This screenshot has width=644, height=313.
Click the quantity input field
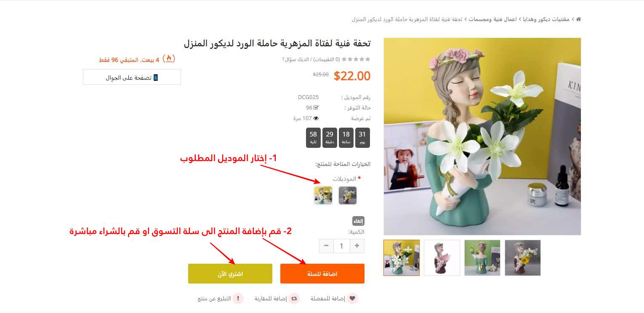point(342,246)
